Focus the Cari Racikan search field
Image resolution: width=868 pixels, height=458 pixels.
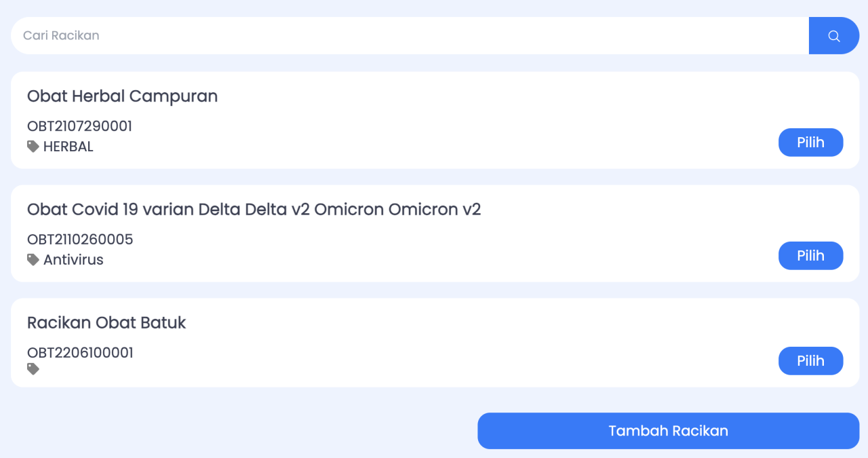click(x=407, y=36)
